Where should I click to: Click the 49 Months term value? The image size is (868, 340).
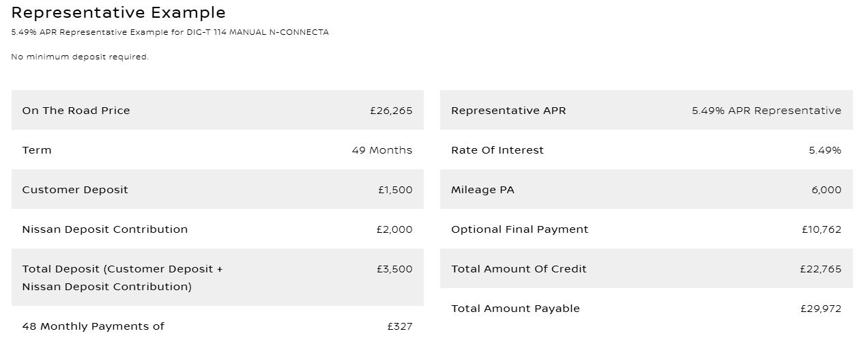tap(382, 150)
